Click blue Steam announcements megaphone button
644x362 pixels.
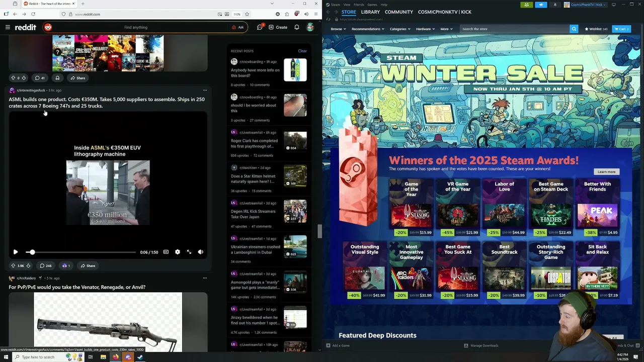(541, 5)
